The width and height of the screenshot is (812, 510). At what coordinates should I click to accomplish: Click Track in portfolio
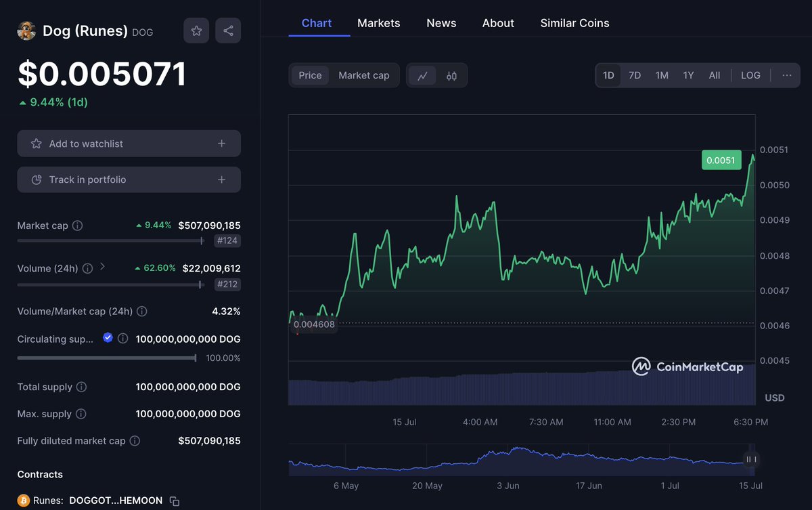(x=129, y=179)
